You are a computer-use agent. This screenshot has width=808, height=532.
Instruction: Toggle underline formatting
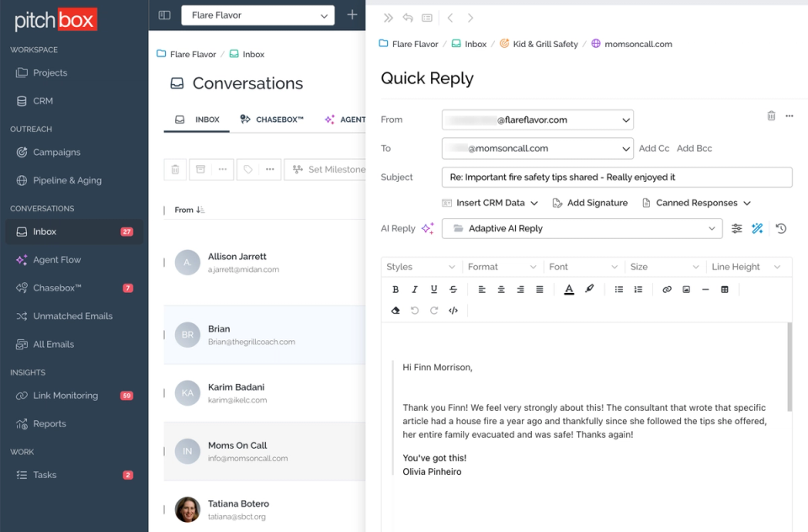(434, 290)
